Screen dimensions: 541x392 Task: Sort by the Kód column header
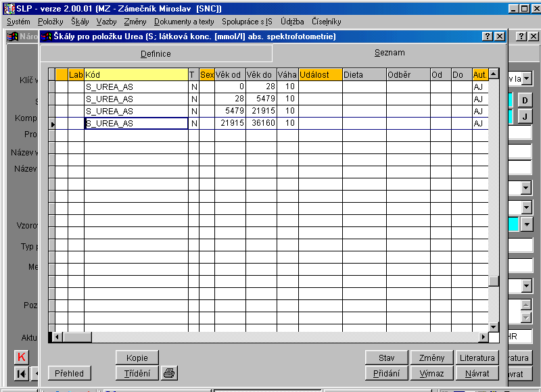pos(135,74)
